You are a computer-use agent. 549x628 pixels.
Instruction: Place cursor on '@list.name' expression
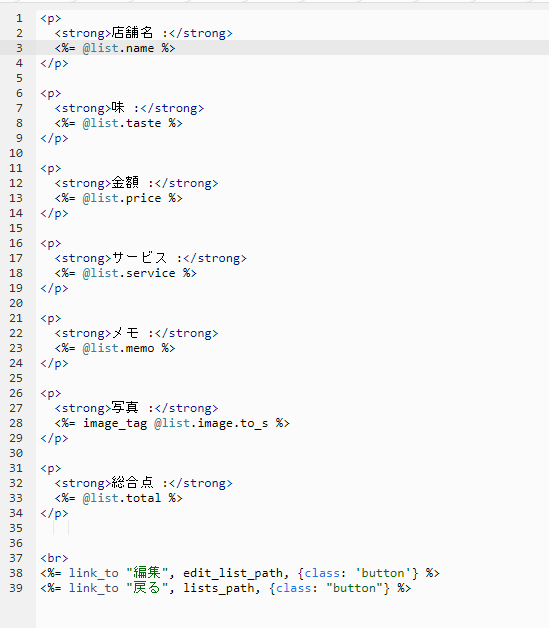click(x=118, y=48)
